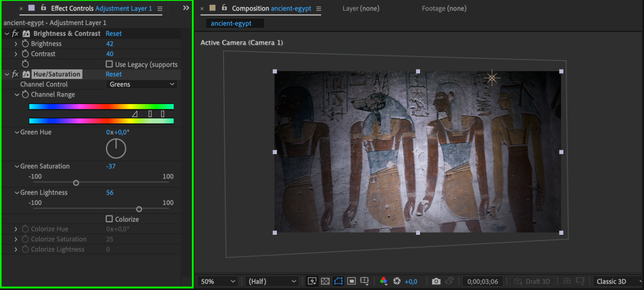Open the 50% magnification dropdown
Image resolution: width=644 pixels, height=290 pixels.
218,281
